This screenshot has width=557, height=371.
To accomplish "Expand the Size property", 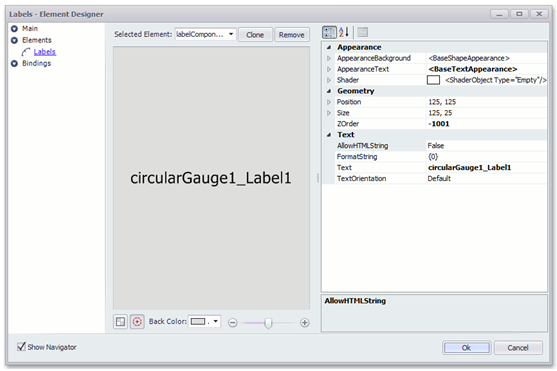I will 329,113.
